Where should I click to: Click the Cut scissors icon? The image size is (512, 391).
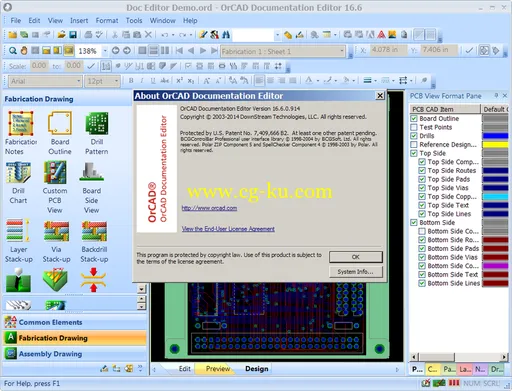pyautogui.click(x=115, y=34)
